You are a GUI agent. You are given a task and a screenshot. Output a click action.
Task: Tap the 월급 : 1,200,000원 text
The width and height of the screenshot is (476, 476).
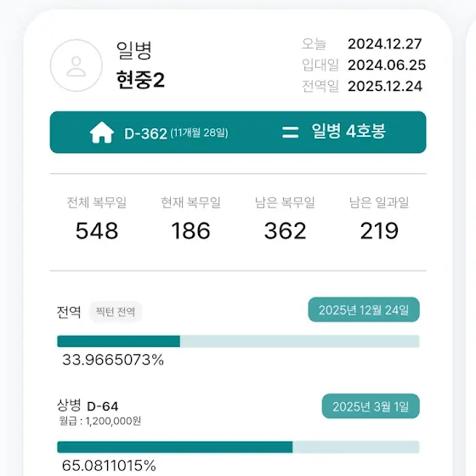pos(100,422)
